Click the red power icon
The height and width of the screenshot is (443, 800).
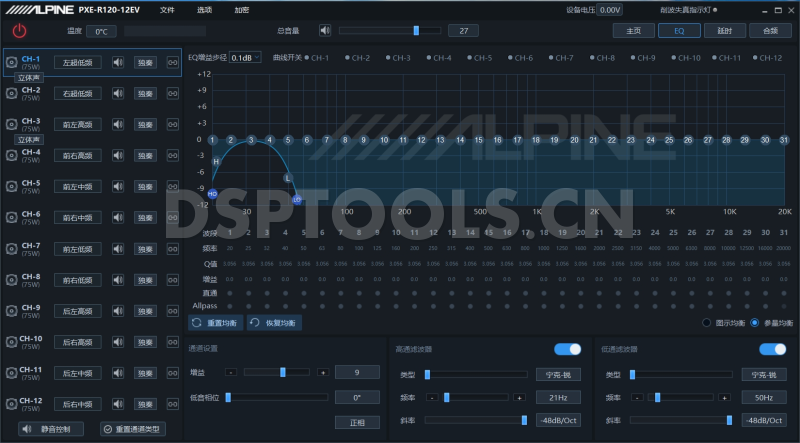pos(19,31)
